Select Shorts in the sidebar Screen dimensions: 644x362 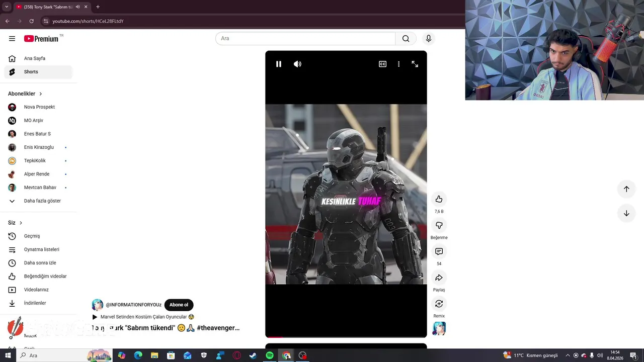(x=38, y=72)
